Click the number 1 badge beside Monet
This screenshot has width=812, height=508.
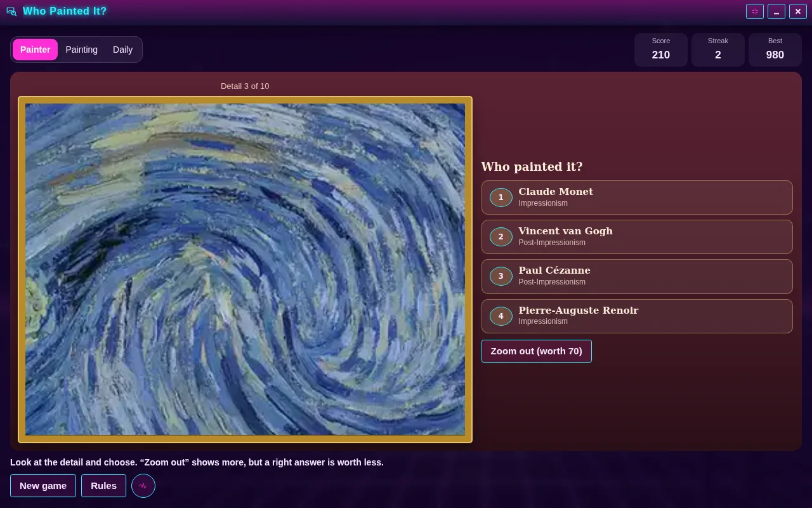[x=501, y=197]
